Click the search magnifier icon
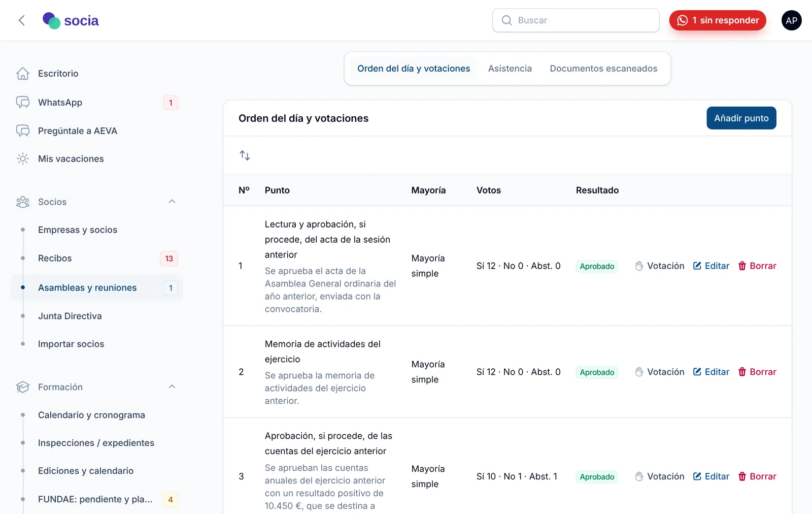The height and width of the screenshot is (514, 812). [x=506, y=20]
